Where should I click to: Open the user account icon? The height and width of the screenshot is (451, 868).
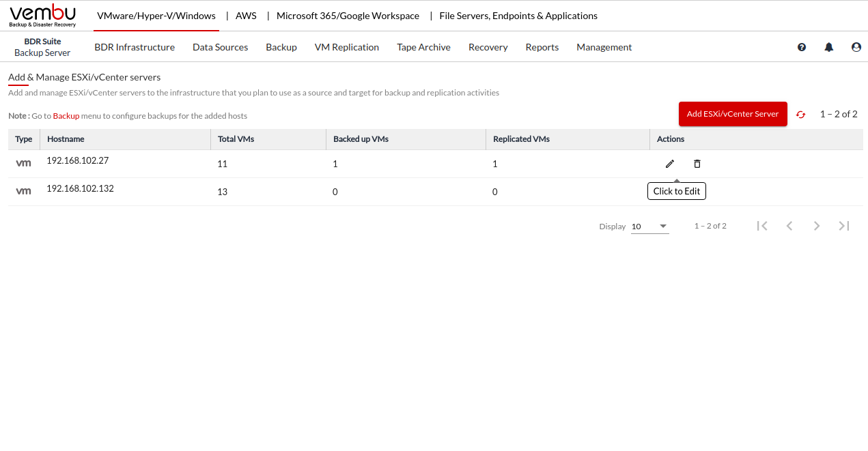pyautogui.click(x=856, y=47)
